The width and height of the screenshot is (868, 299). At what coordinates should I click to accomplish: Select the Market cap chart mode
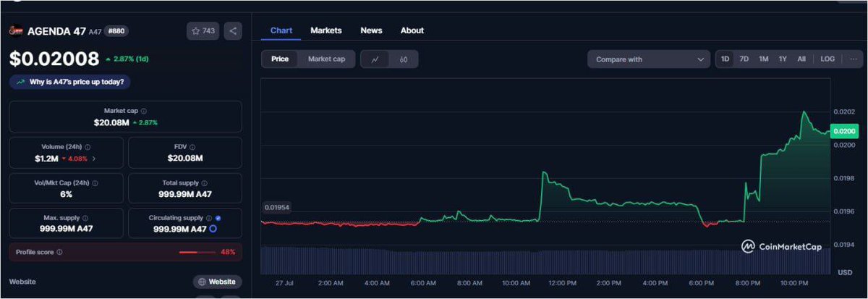[x=326, y=59]
